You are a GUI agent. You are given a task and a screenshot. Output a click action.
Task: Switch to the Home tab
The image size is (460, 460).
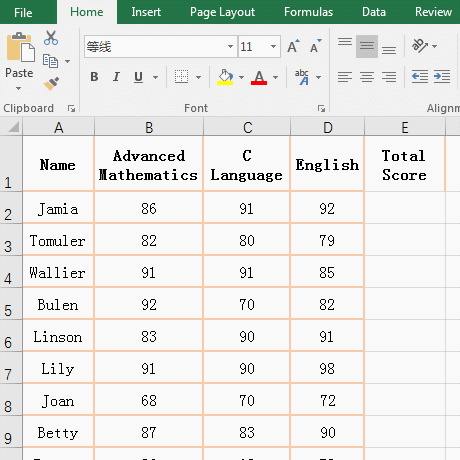[87, 12]
